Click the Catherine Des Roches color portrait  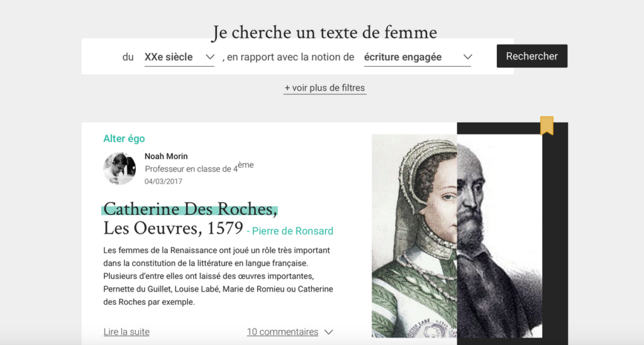pos(414,236)
